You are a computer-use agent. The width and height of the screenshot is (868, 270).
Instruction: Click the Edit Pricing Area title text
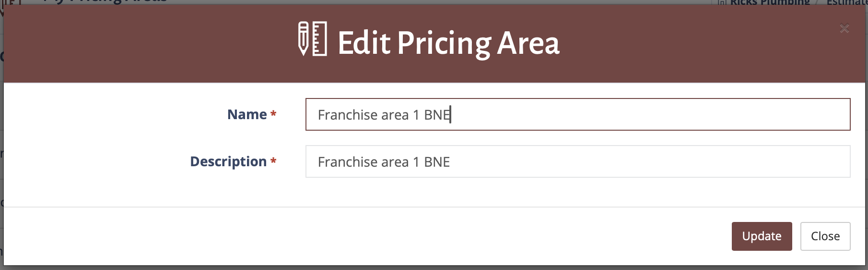tap(448, 43)
